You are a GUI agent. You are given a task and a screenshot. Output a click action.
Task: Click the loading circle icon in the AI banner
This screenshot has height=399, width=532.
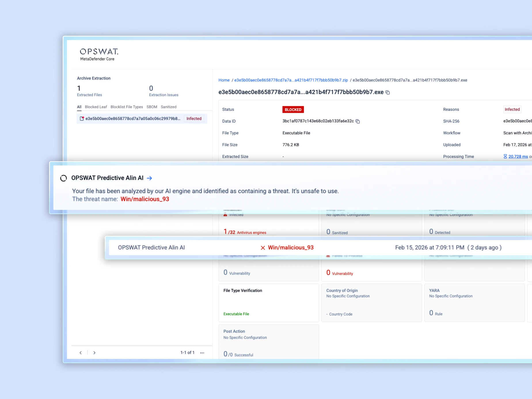(63, 178)
